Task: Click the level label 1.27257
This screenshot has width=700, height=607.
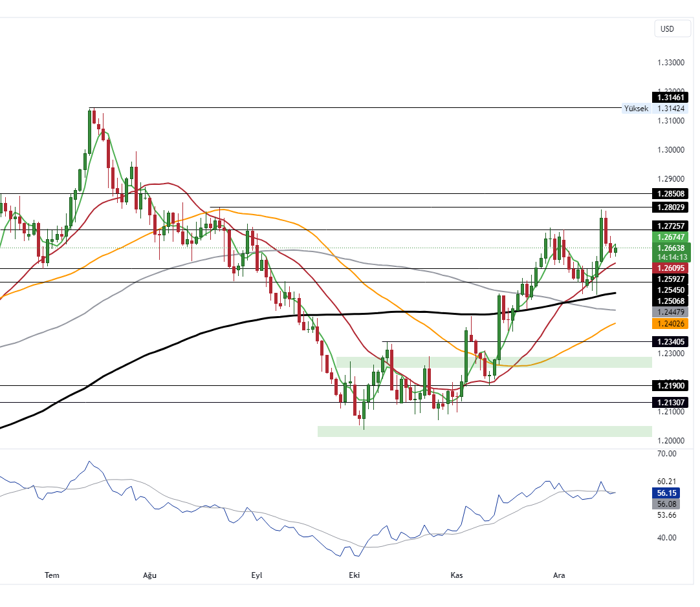Action: click(x=670, y=226)
